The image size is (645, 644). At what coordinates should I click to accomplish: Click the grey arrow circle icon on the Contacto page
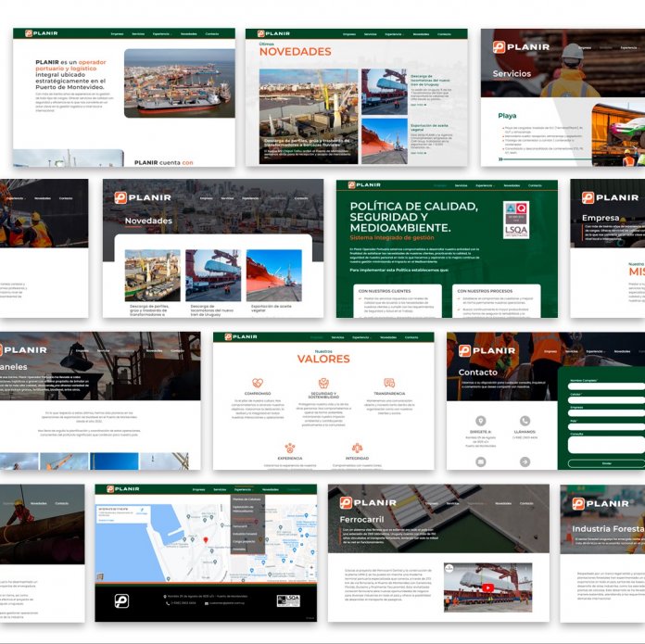click(525, 461)
